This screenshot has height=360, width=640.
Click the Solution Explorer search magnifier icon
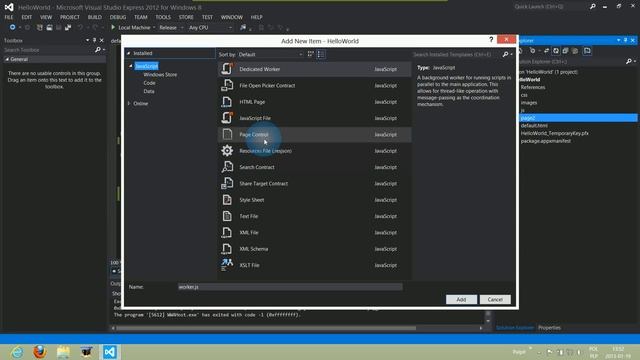tap(629, 62)
